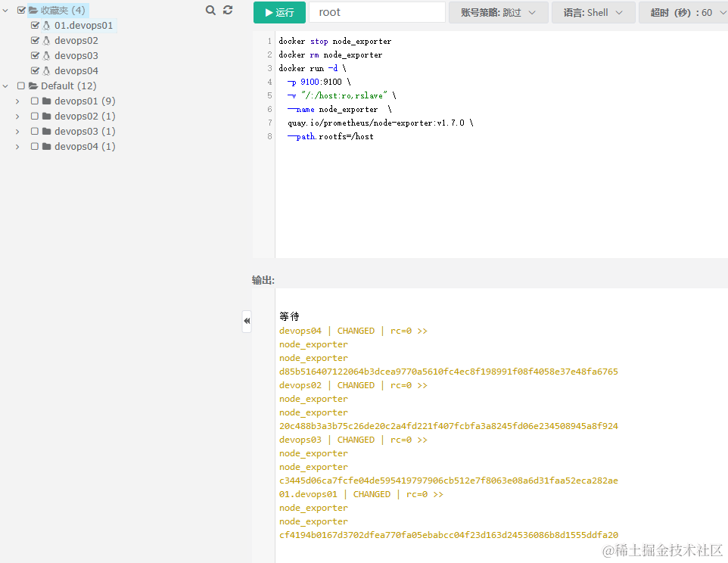Click code line 'docker rm node_exporter'
Viewport: 728px width, 563px height.
(x=331, y=54)
